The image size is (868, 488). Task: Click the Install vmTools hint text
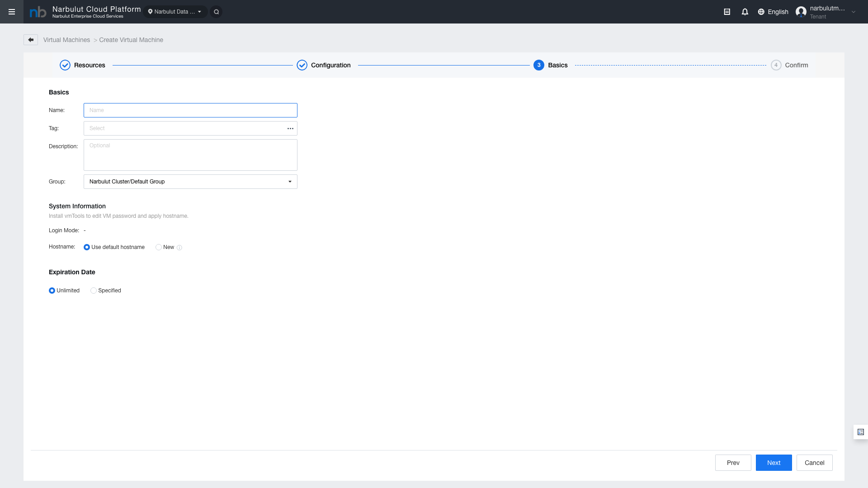(x=118, y=216)
